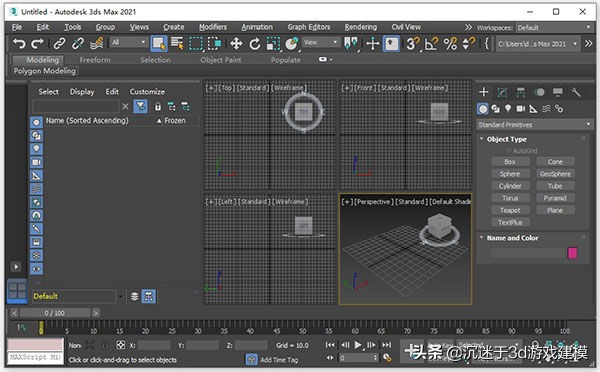Switch to the Freeform ribbon tab
This screenshot has height=372, width=600.
(x=95, y=60)
